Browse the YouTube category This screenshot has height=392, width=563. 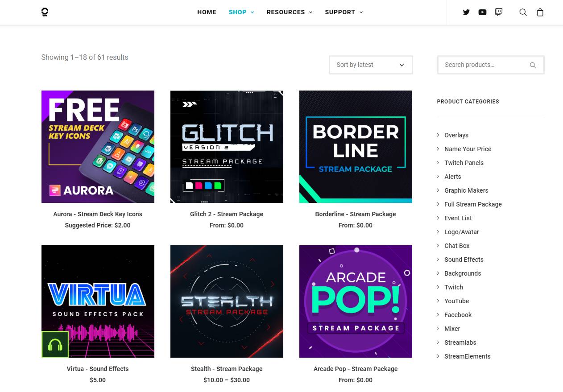(x=457, y=301)
